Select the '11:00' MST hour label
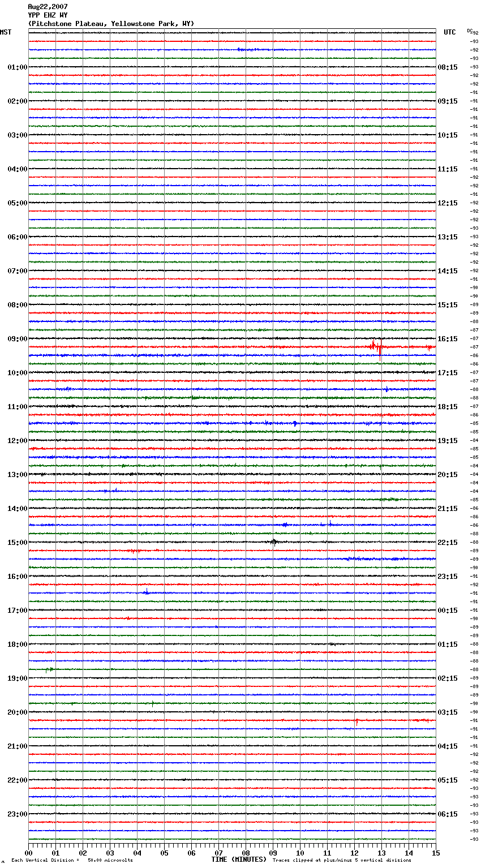This screenshot has height=868, width=481. pos(17,407)
